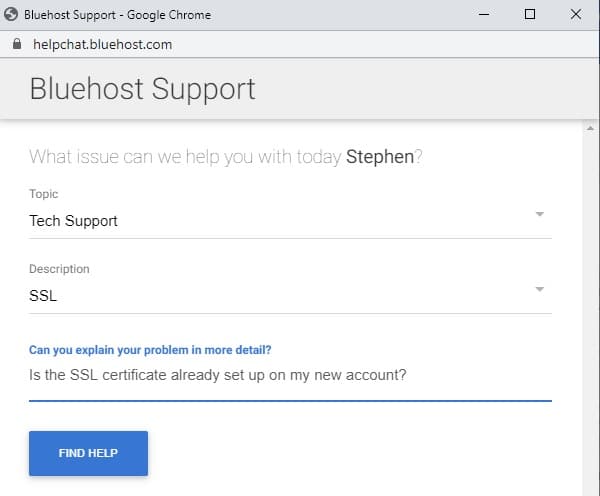Viewport: 600px width, 496px height.
Task: Click the globe icon in title bar
Action: click(x=11, y=15)
